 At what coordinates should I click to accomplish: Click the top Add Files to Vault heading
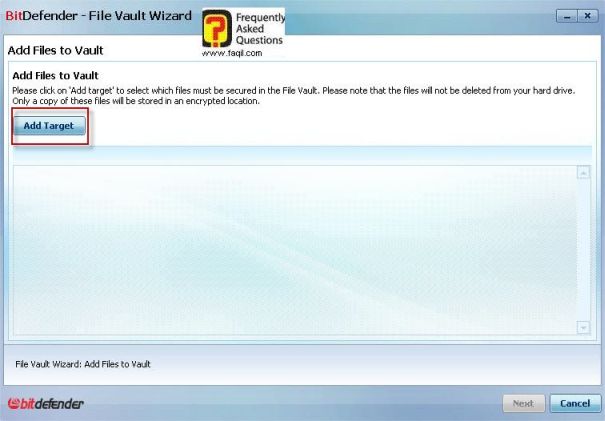click(x=56, y=50)
